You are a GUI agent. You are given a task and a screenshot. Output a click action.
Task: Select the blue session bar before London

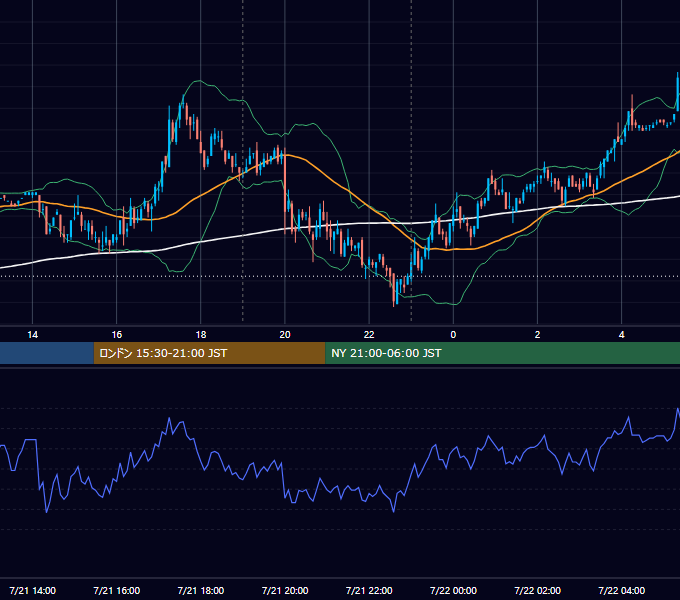tap(47, 353)
